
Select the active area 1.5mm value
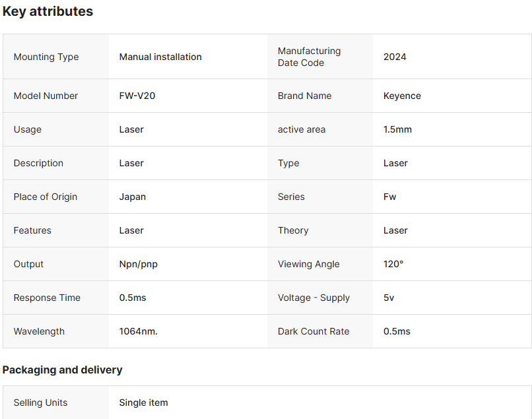coord(397,129)
